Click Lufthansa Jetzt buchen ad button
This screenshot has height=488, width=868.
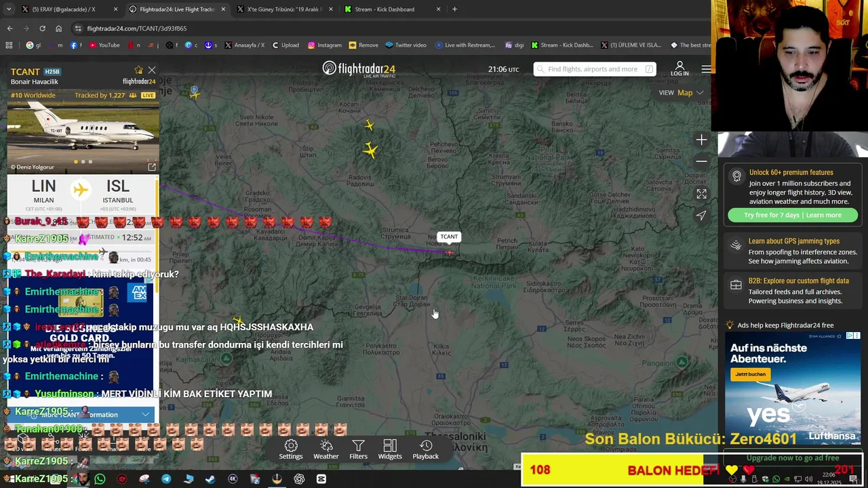point(750,374)
